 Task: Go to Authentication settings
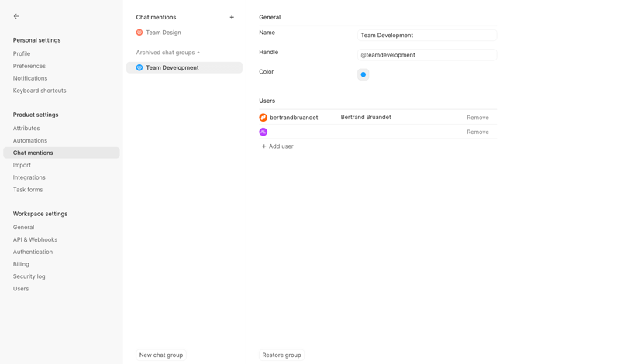pos(33,252)
